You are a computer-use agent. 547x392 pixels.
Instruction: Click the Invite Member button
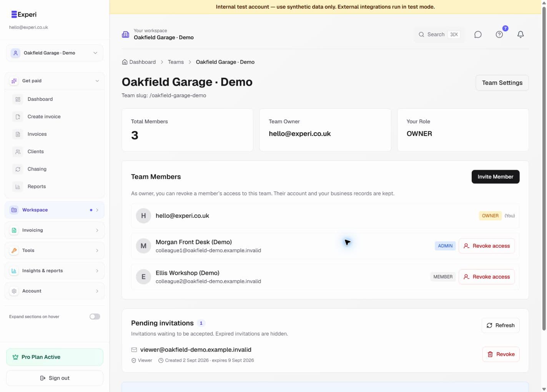click(495, 177)
